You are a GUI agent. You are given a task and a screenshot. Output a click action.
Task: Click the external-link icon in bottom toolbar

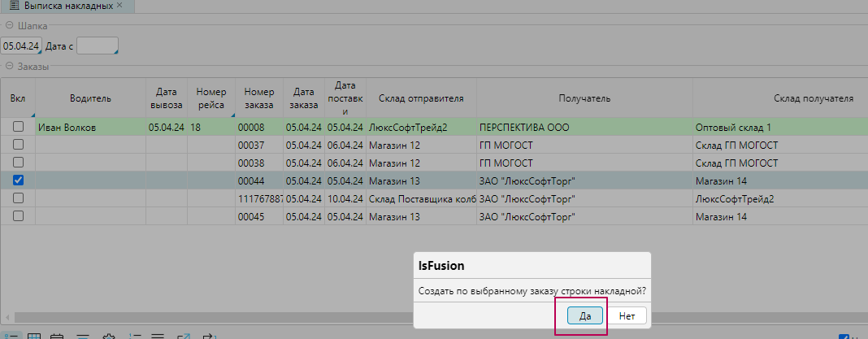pos(183,336)
